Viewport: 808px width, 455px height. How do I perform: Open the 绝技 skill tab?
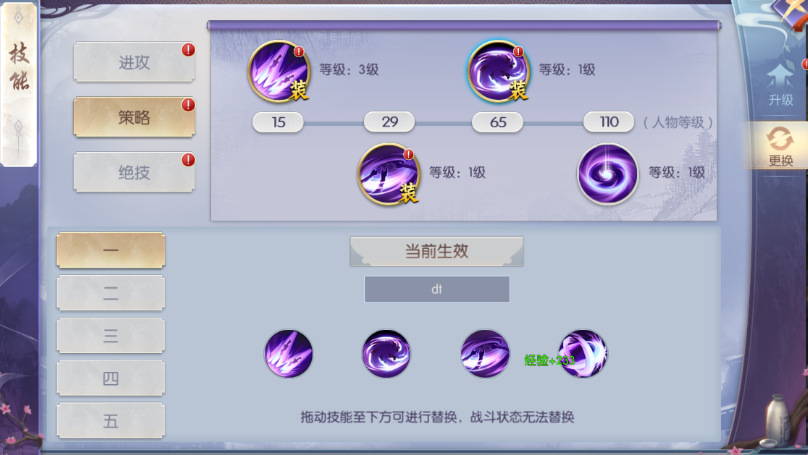click(134, 173)
